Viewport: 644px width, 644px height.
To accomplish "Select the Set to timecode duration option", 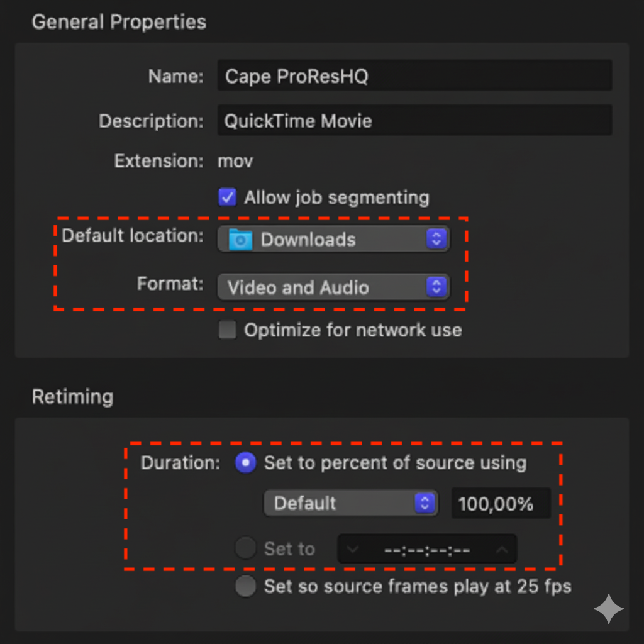I will (245, 548).
